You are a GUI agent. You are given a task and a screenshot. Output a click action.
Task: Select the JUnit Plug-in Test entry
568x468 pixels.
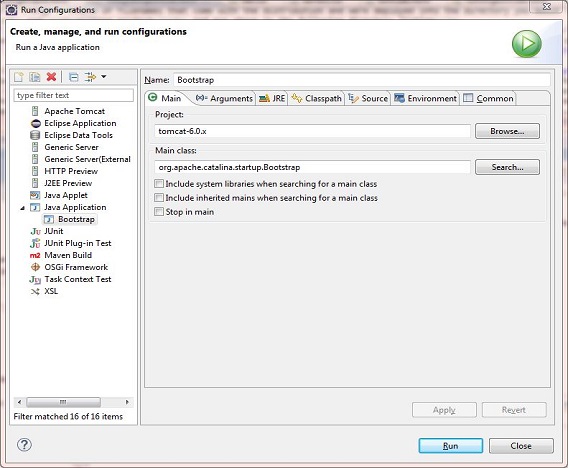pyautogui.click(x=78, y=243)
